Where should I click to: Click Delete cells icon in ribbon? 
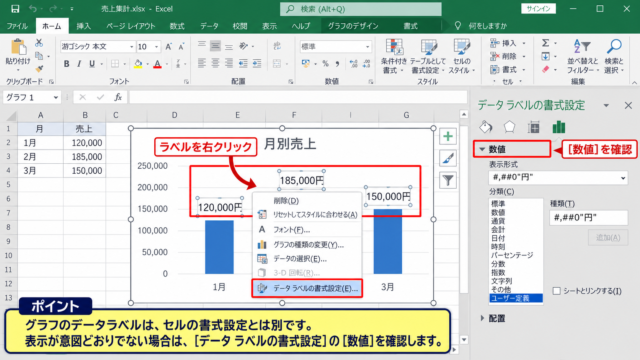point(494,56)
